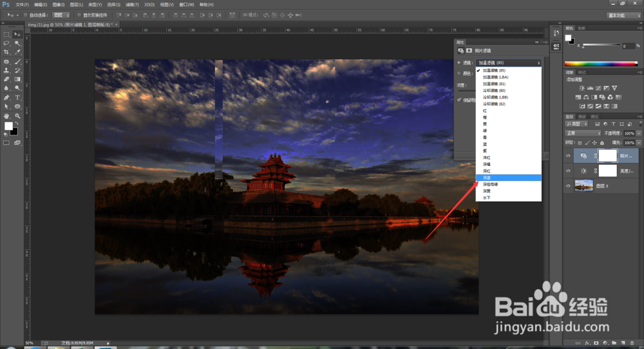This screenshot has width=644, height=349.
Task: Select the Crop tool
Action: click(x=6, y=52)
